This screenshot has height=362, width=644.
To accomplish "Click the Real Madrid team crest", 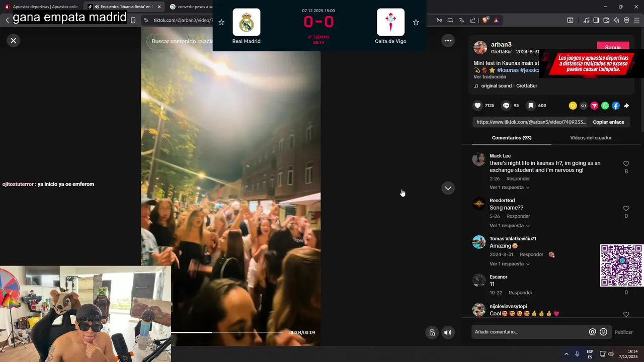I will click(x=247, y=22).
